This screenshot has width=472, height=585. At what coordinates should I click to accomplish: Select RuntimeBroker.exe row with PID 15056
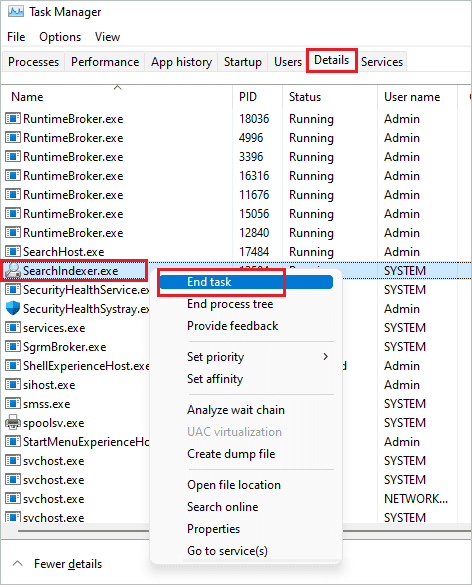(x=236, y=214)
